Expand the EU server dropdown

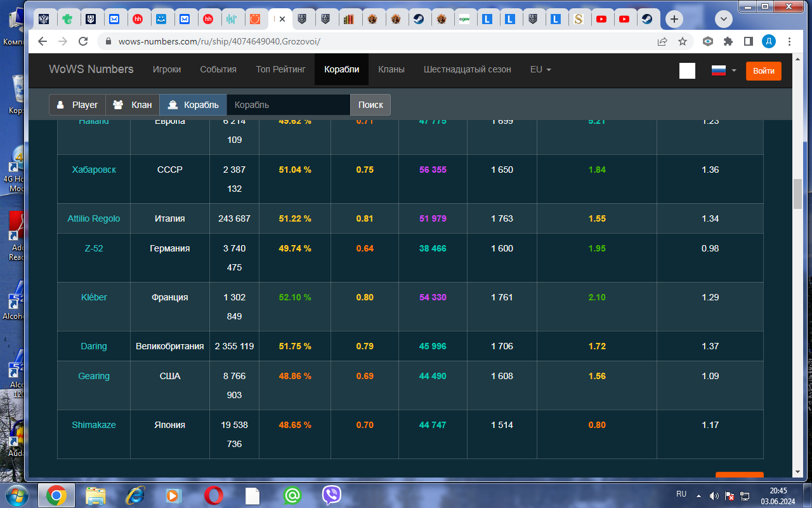click(x=540, y=69)
